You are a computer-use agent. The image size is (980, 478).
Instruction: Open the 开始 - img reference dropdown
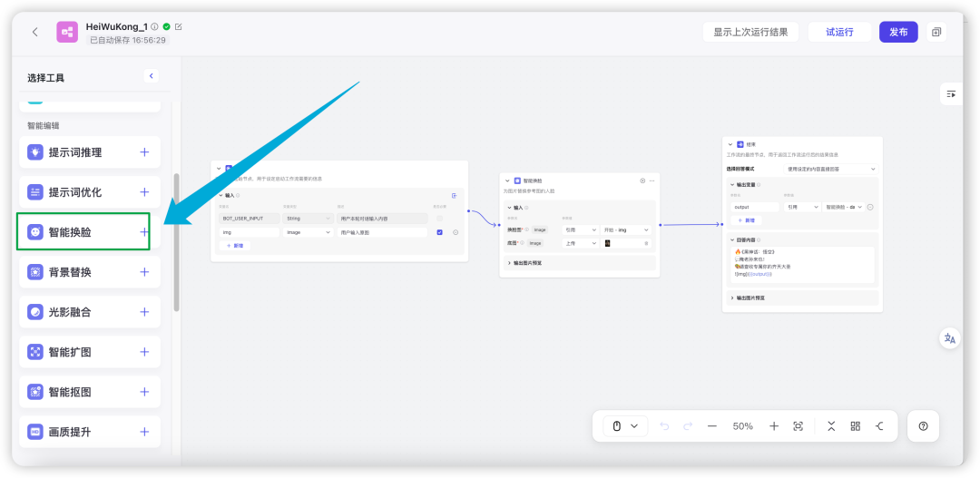pos(625,230)
